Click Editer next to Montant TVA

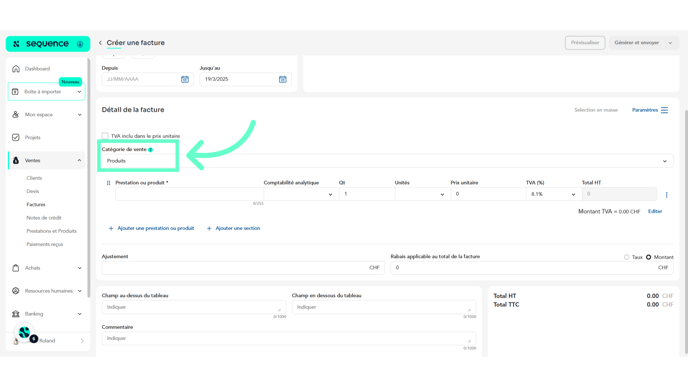point(655,211)
